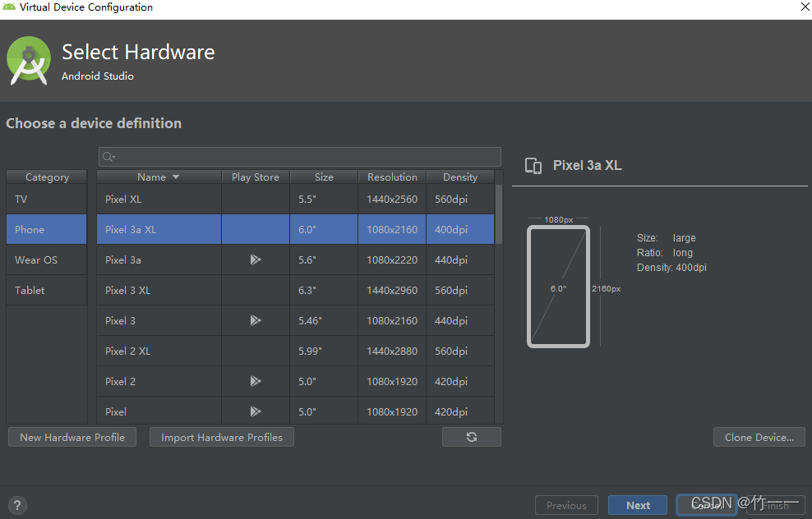The height and width of the screenshot is (519, 812).
Task: Click Import Hardware Profiles button
Action: pyautogui.click(x=222, y=437)
